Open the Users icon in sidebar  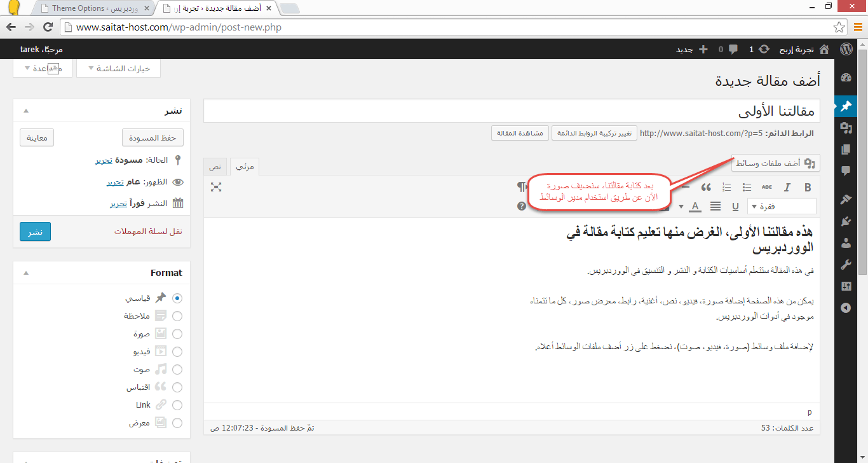point(846,243)
